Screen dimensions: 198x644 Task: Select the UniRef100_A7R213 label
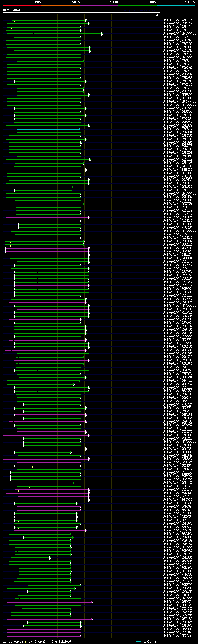click(x=178, y=71)
